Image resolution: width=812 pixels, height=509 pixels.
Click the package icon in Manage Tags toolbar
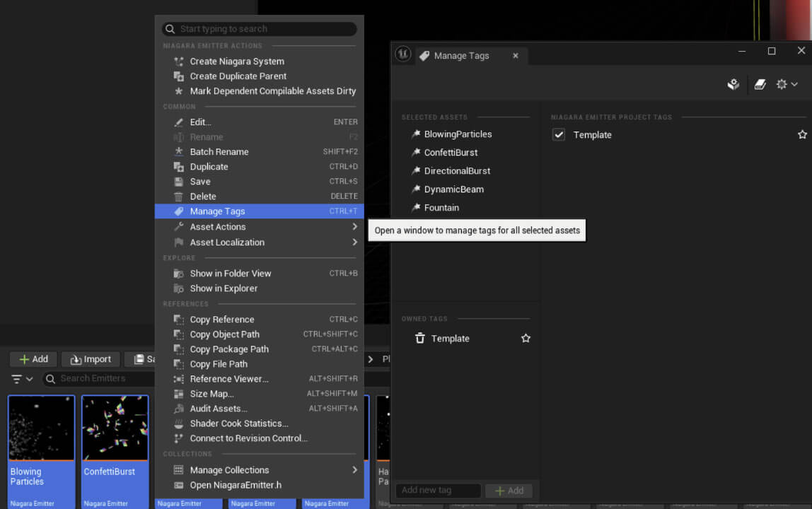tap(733, 84)
